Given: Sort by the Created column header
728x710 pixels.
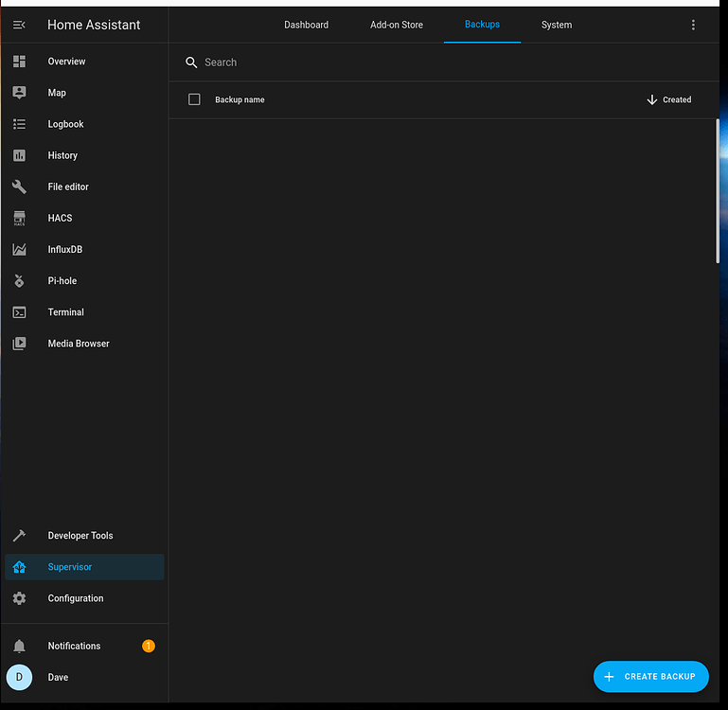Looking at the screenshot, I should point(677,99).
